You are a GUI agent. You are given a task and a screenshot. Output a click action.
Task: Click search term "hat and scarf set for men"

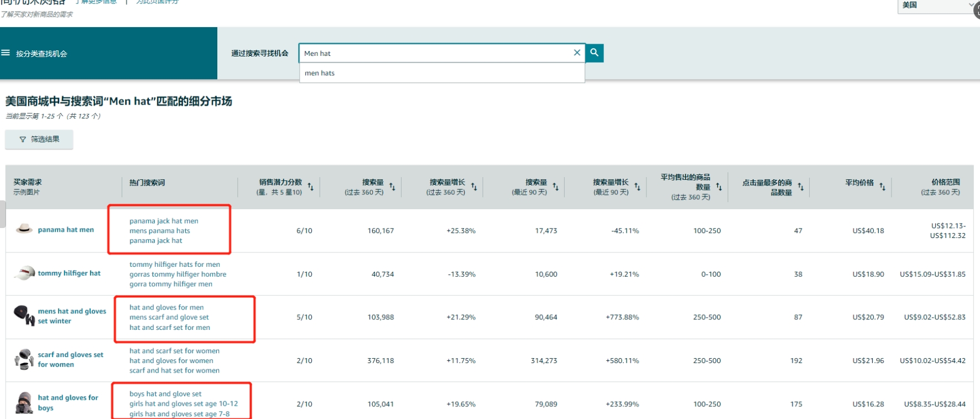click(x=170, y=328)
